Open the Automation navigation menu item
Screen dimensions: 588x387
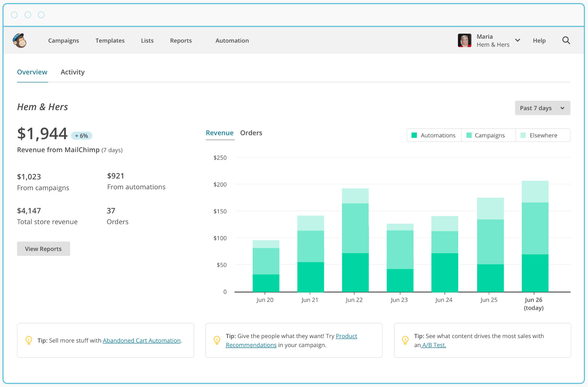[232, 40]
